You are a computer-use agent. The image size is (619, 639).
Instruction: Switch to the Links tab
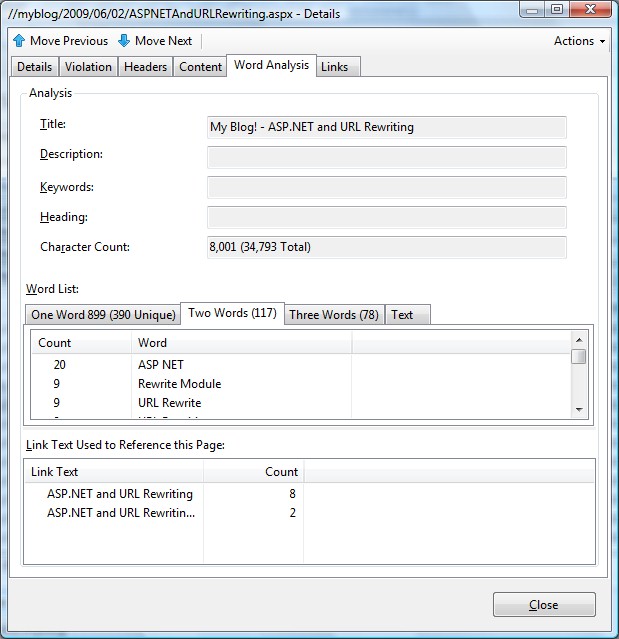click(x=338, y=67)
